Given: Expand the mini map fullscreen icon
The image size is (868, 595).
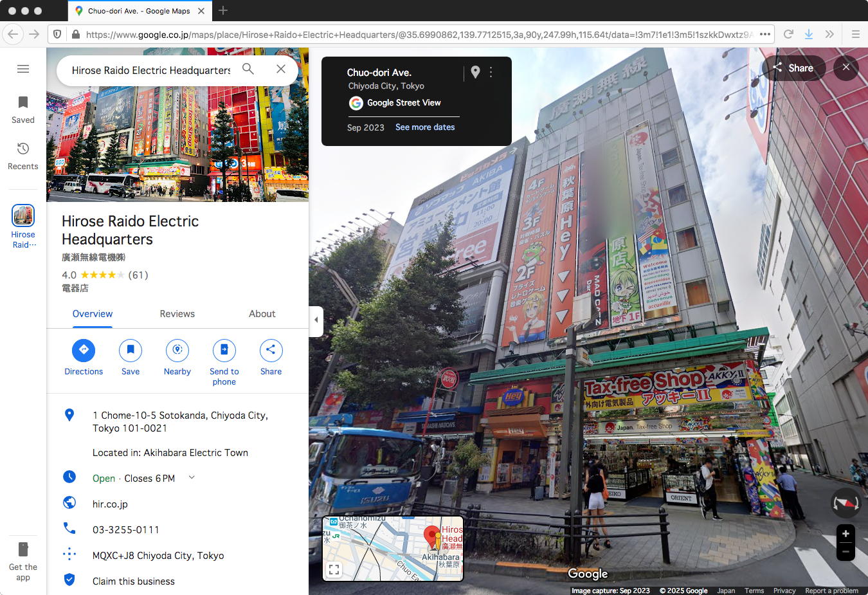Looking at the screenshot, I should tap(334, 569).
